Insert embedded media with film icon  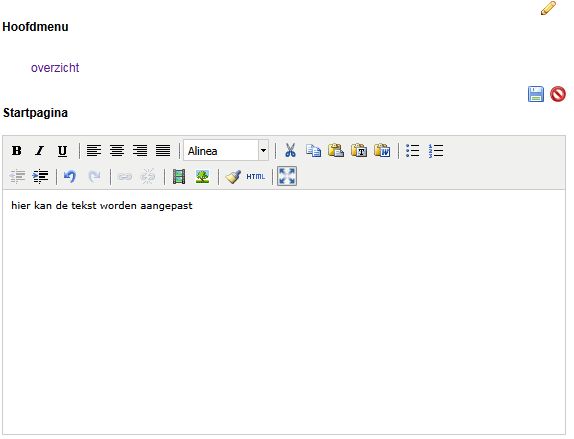pyautogui.click(x=179, y=177)
